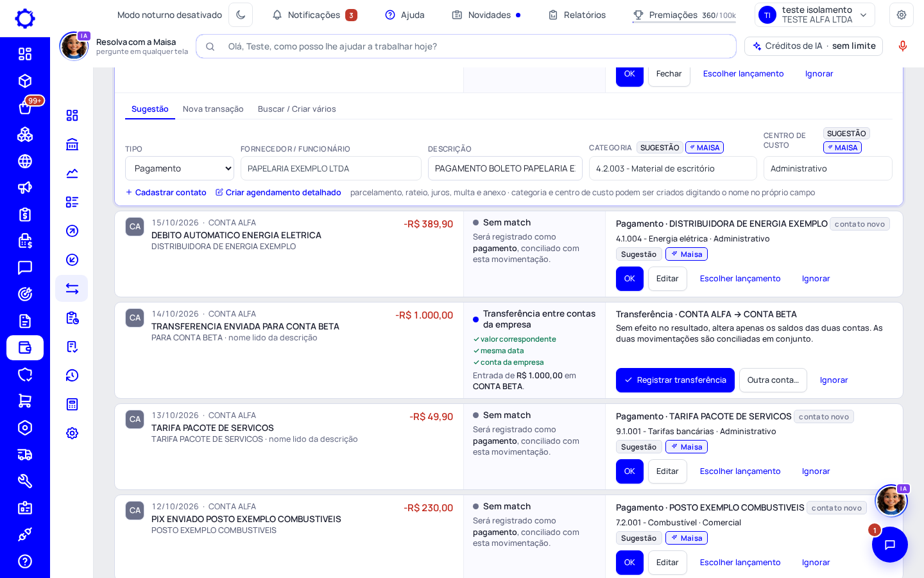Expand the teste isolamento account dropdown
This screenshot has height=578, width=924.
pyautogui.click(x=815, y=15)
